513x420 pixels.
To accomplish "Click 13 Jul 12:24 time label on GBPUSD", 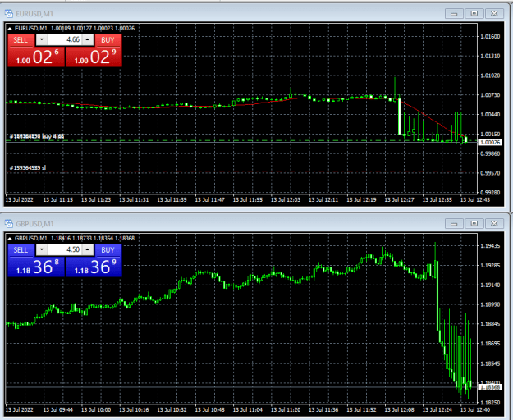I will (x=437, y=410).
